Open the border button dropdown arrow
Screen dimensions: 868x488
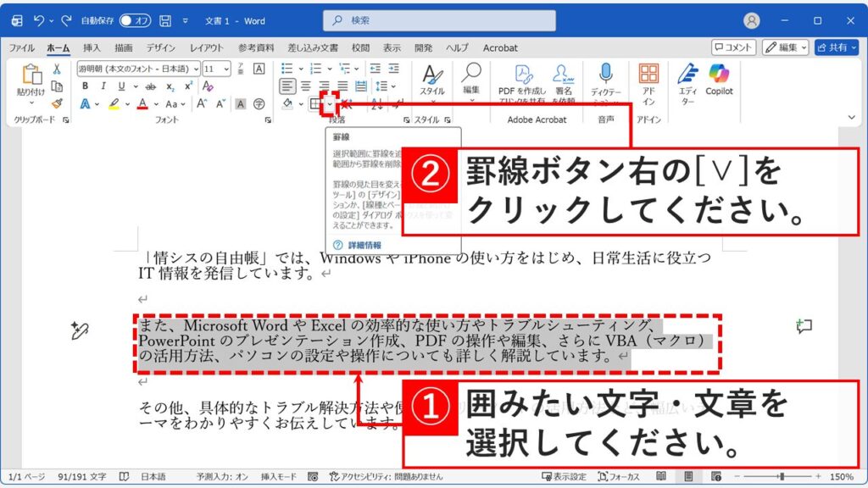pyautogui.click(x=329, y=103)
